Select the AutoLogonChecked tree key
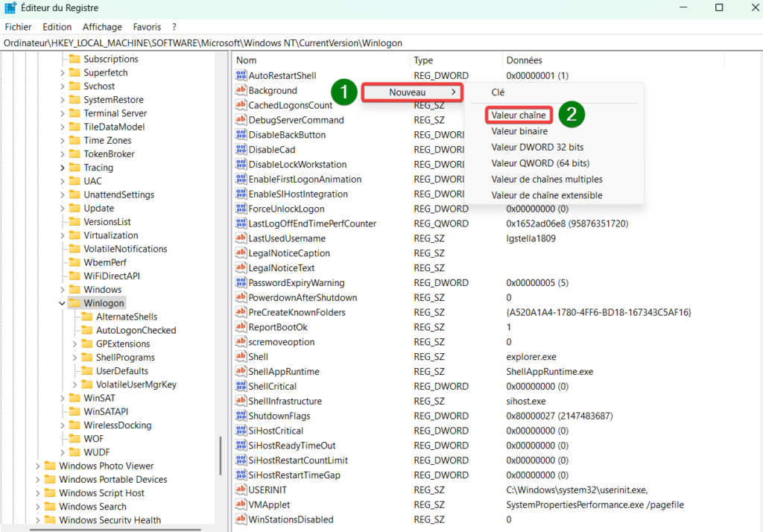The image size is (763, 532). [136, 330]
